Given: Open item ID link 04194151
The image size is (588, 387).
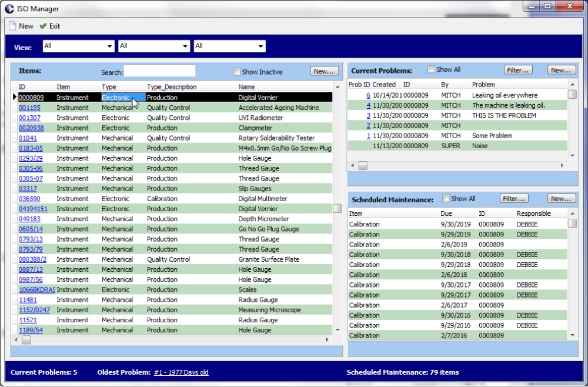Looking at the screenshot, I should 33,209.
